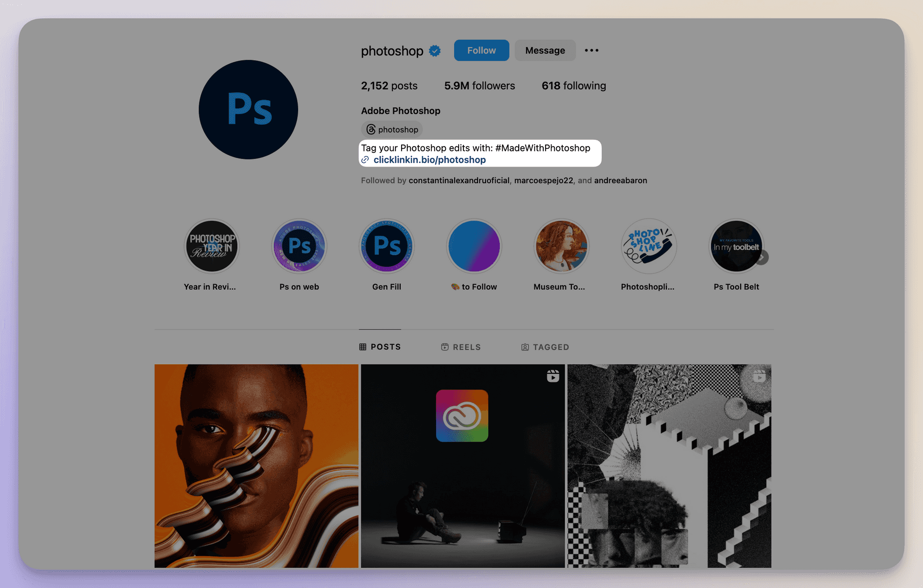This screenshot has width=923, height=588.
Task: Switch to the REELS tab
Action: click(461, 347)
